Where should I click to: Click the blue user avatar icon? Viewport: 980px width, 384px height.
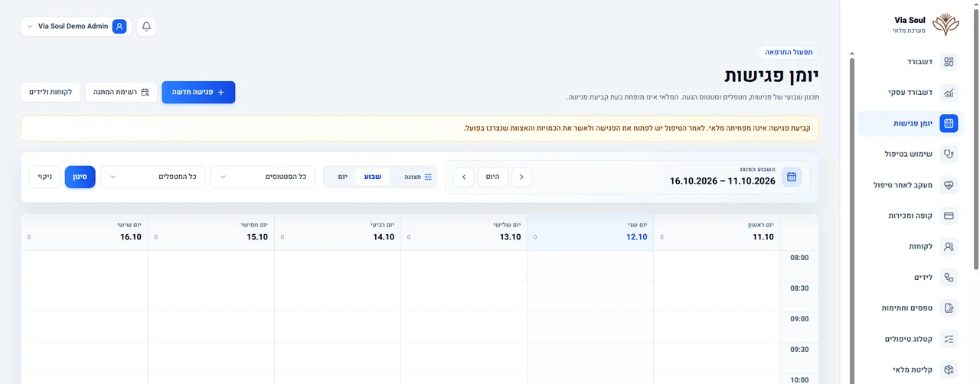coord(119,26)
